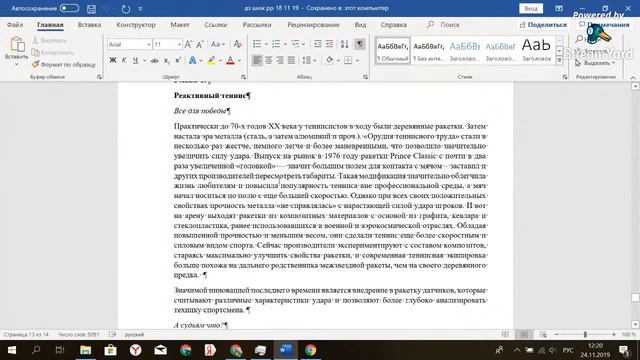640x360 pixels.
Task: Apply text effects with the blue A icon
Action: pos(192,60)
